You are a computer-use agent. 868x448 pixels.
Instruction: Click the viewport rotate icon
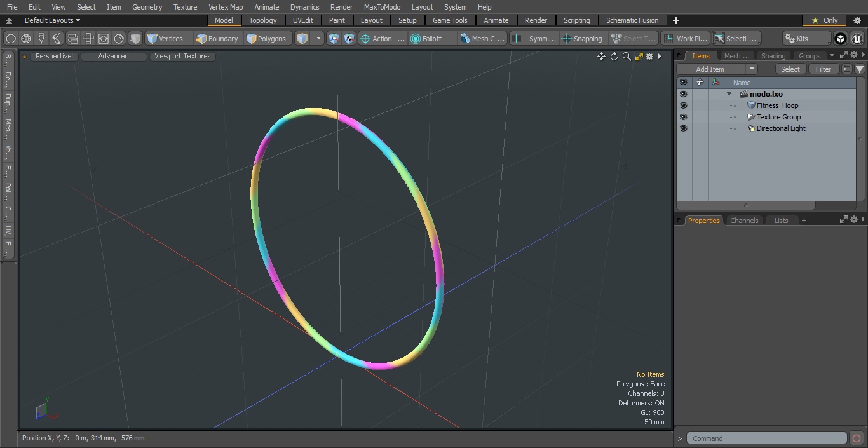(614, 57)
